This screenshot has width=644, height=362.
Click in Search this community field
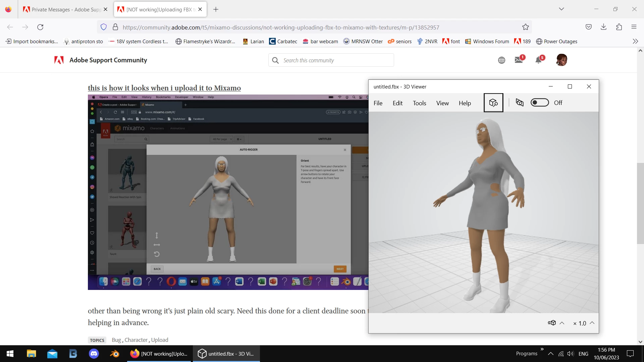[335, 60]
